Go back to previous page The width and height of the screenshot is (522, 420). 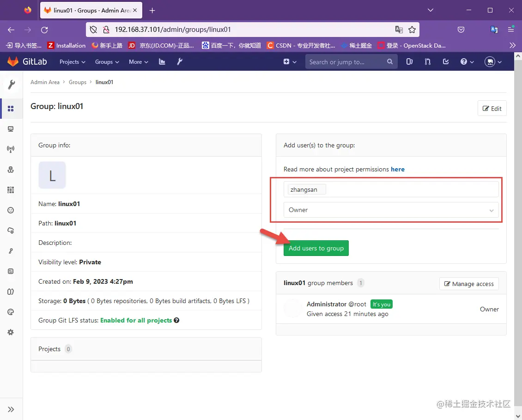(x=11, y=30)
